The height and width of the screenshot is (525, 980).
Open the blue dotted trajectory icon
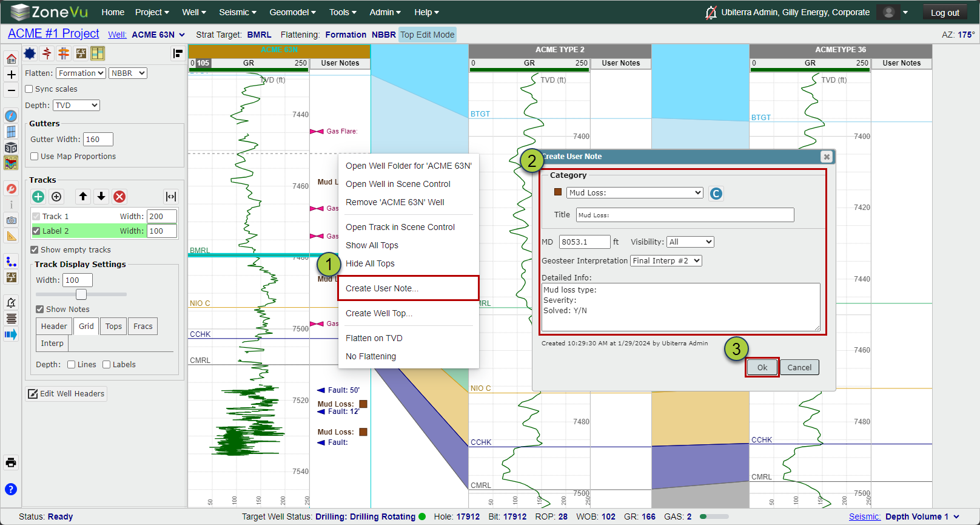(11, 262)
